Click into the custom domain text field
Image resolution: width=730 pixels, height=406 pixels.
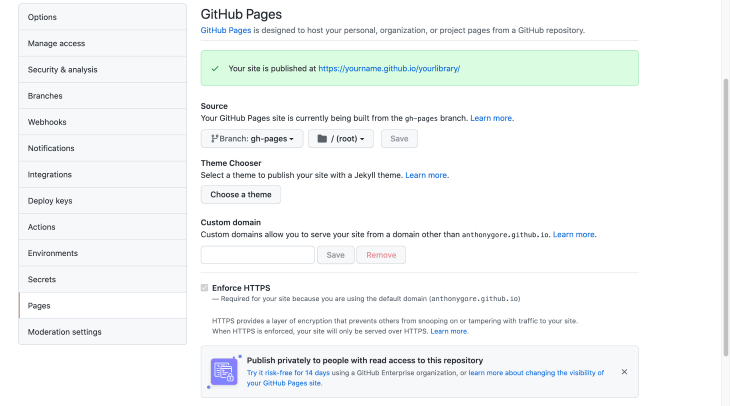pyautogui.click(x=258, y=255)
